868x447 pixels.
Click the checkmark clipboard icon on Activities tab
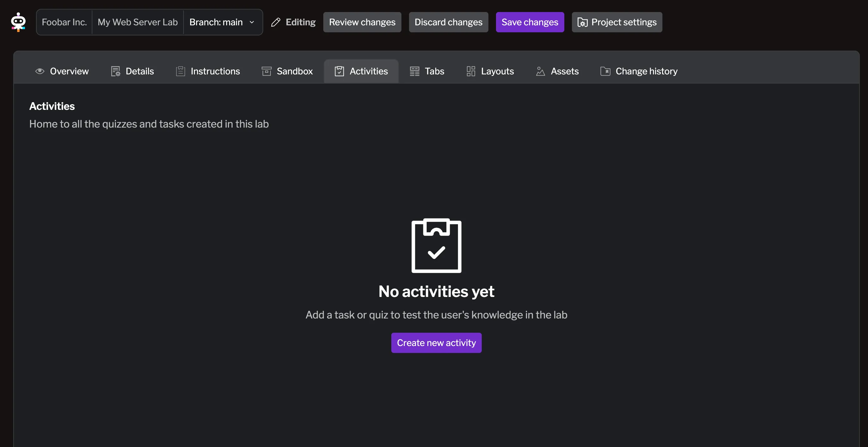pos(339,71)
